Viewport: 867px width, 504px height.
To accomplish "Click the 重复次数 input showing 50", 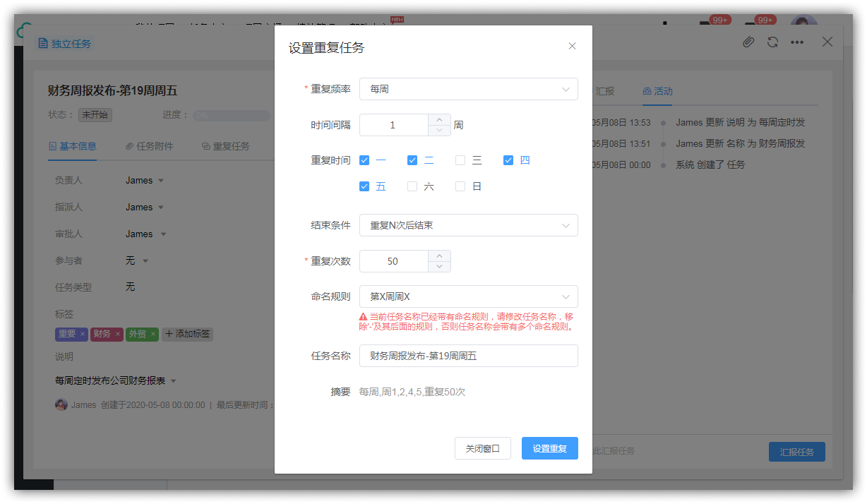I will pos(393,261).
